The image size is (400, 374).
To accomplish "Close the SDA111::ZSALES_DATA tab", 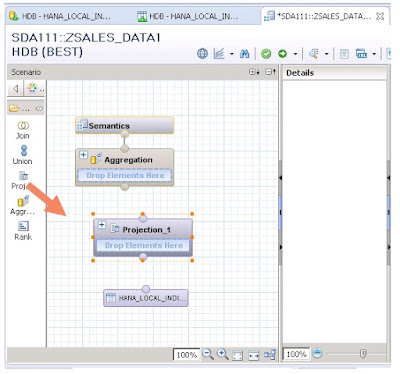I will pyautogui.click(x=380, y=16).
